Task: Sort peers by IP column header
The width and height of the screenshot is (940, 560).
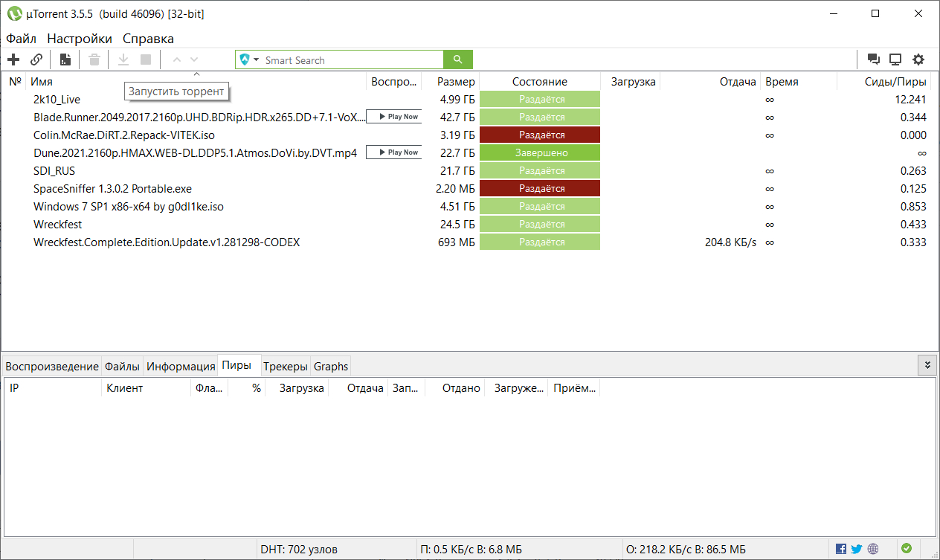Action: coord(54,388)
